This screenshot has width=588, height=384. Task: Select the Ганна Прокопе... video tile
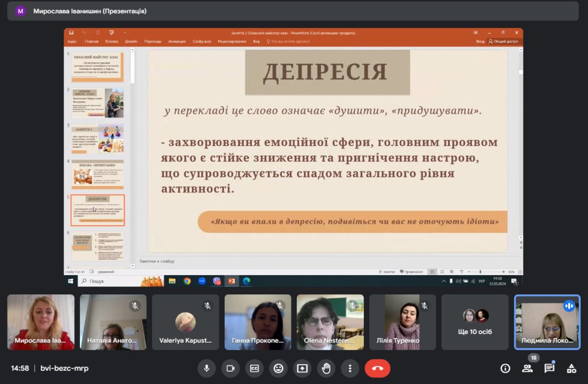258,322
